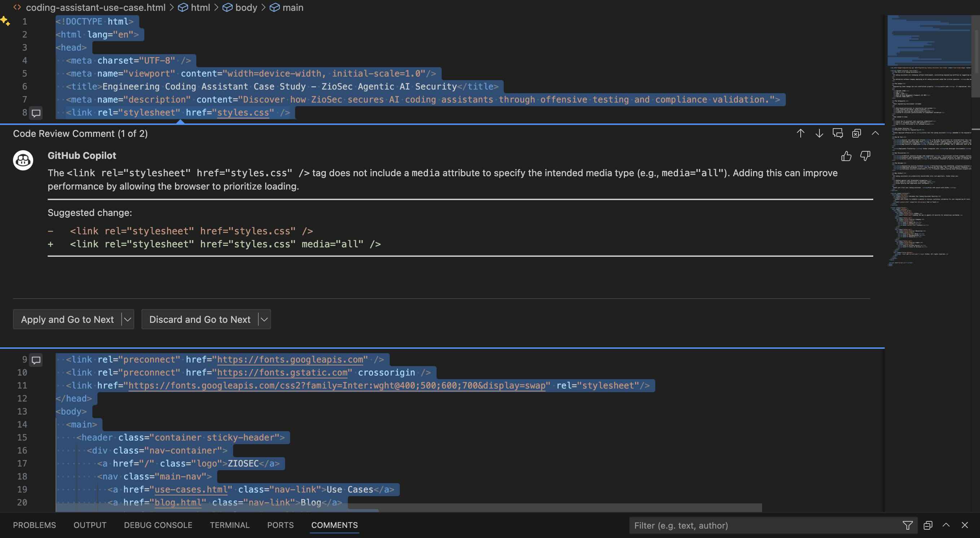Screen dimensions: 980x538
Task: Switch to the PROBLEMS tab
Action: click(34, 525)
